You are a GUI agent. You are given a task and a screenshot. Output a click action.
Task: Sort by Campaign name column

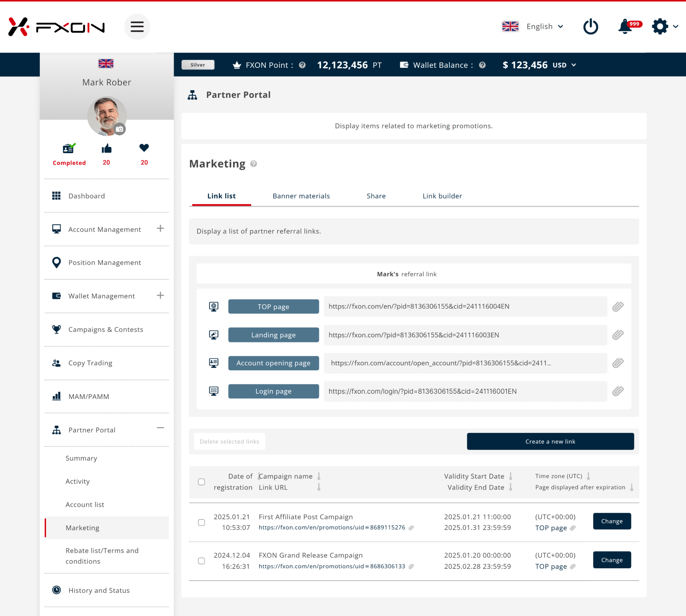coord(319,476)
